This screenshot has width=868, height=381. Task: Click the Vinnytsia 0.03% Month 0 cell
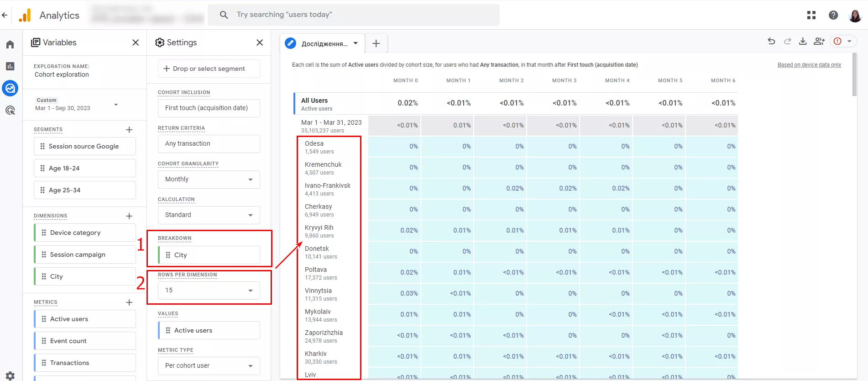(x=395, y=294)
